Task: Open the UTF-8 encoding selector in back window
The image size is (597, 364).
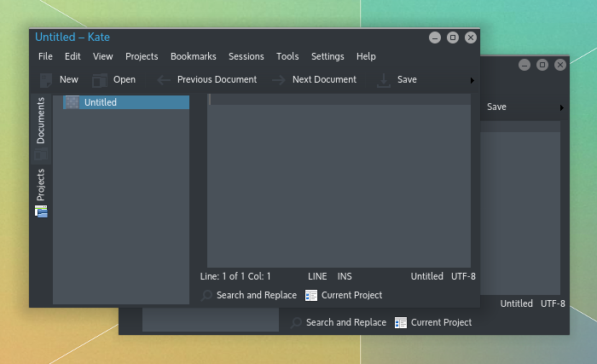Action: (x=553, y=303)
